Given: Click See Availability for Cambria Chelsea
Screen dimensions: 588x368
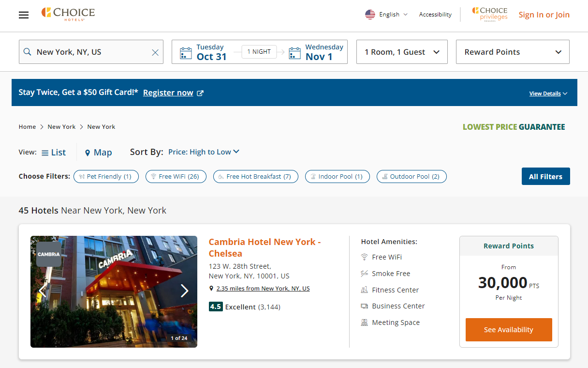Looking at the screenshot, I should coord(509,330).
